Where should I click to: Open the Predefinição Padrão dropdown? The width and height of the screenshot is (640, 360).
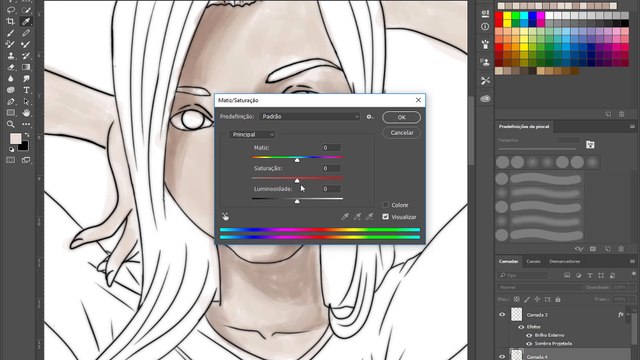[x=310, y=117]
